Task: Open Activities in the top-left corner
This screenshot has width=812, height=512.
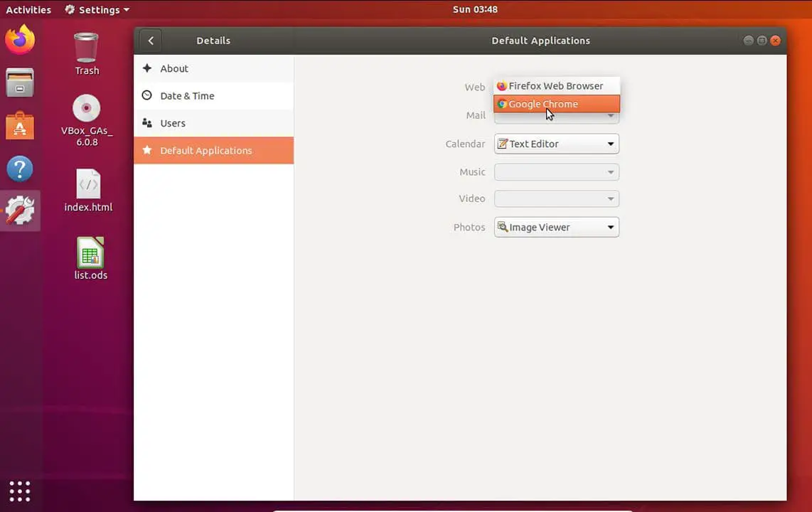Action: click(28, 9)
